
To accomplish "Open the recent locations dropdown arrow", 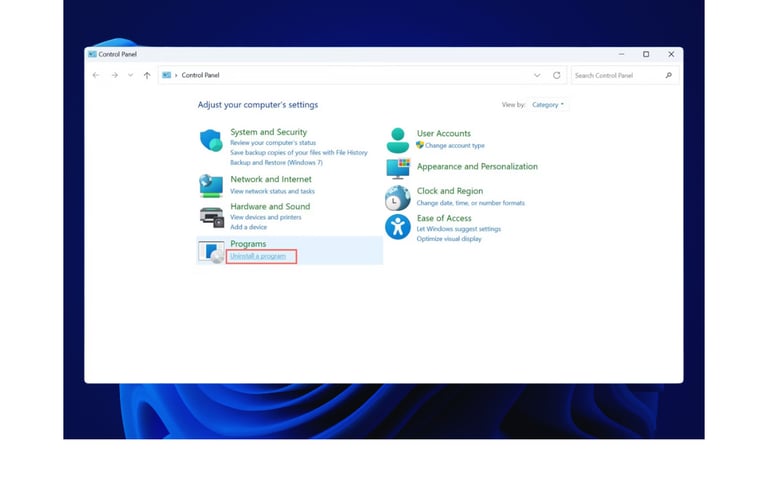I will [x=130, y=75].
